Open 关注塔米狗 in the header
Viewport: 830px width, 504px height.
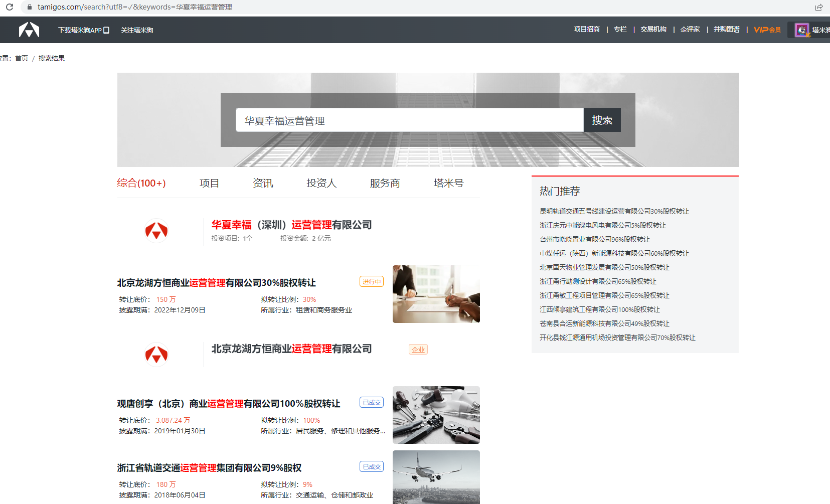click(x=137, y=30)
